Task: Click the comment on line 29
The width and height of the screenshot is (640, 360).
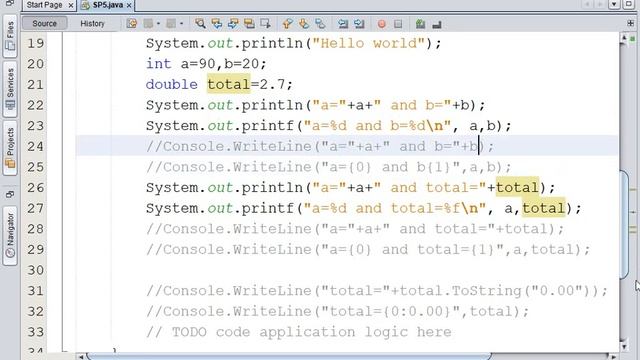Action: (368, 249)
